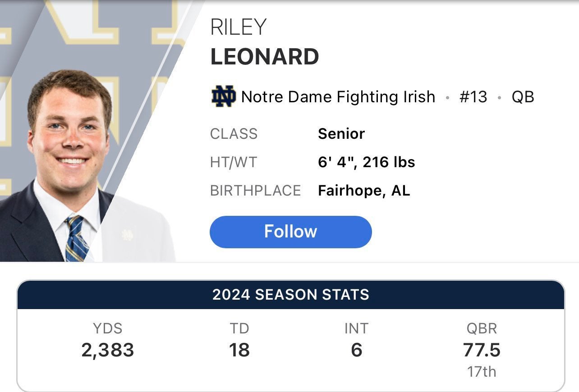Select the 2,383 yards value
Screen dimensions: 579x392
[107, 350]
